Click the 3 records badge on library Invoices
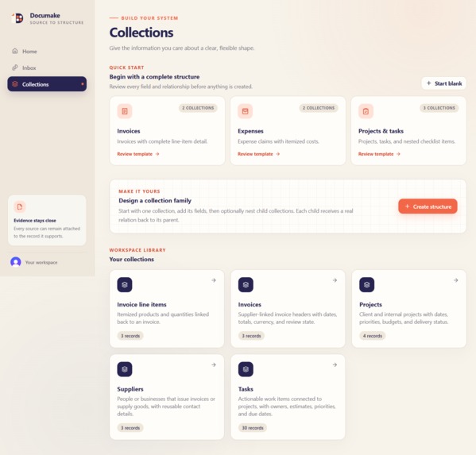Image resolution: width=476 pixels, height=455 pixels. 251,336
